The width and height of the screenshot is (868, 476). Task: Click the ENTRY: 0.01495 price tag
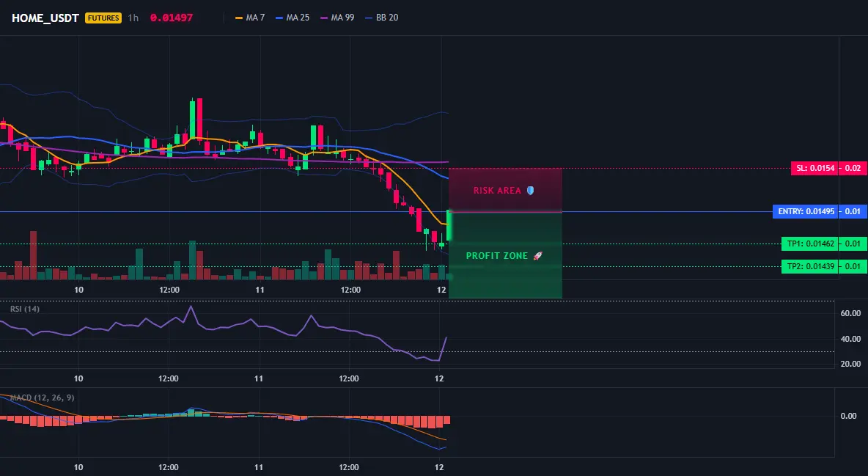click(806, 211)
